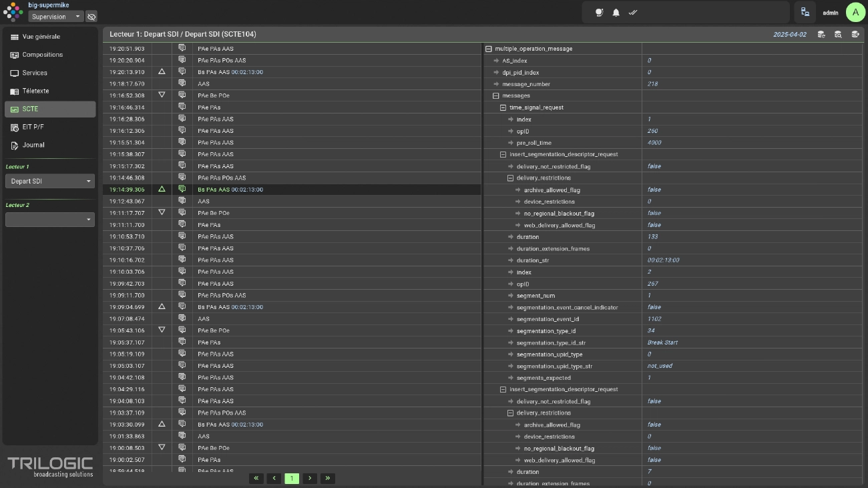Open the Vue générale section
Screen dimensions: 868x488
[x=50, y=37]
